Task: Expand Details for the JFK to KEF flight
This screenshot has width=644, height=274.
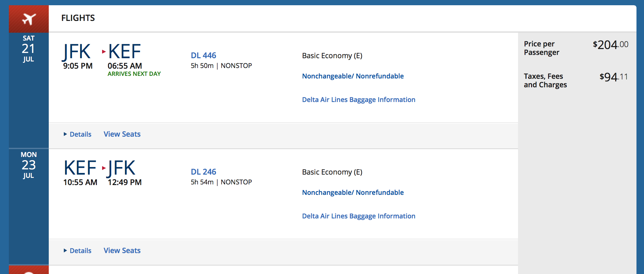Action: tap(80, 134)
